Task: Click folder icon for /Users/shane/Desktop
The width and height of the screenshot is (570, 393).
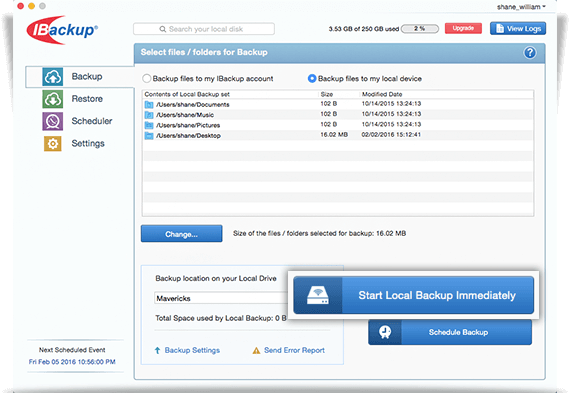Action: (149, 136)
